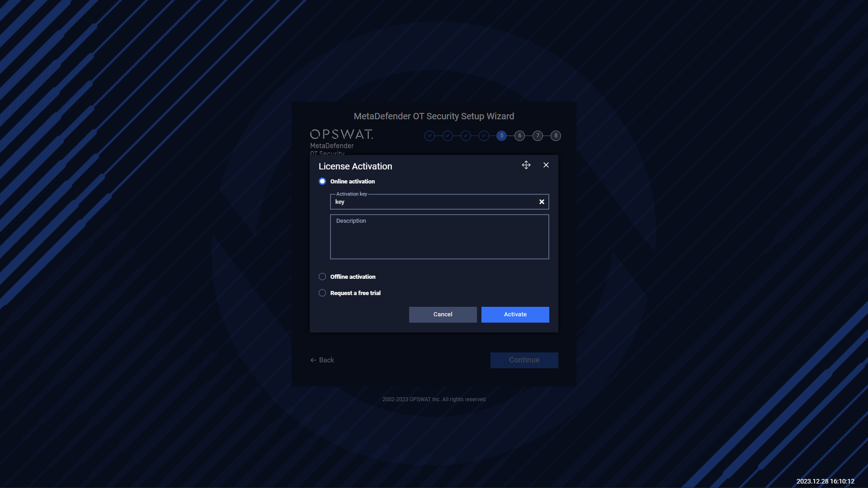
Task: Clear the activation key field
Action: (x=542, y=202)
